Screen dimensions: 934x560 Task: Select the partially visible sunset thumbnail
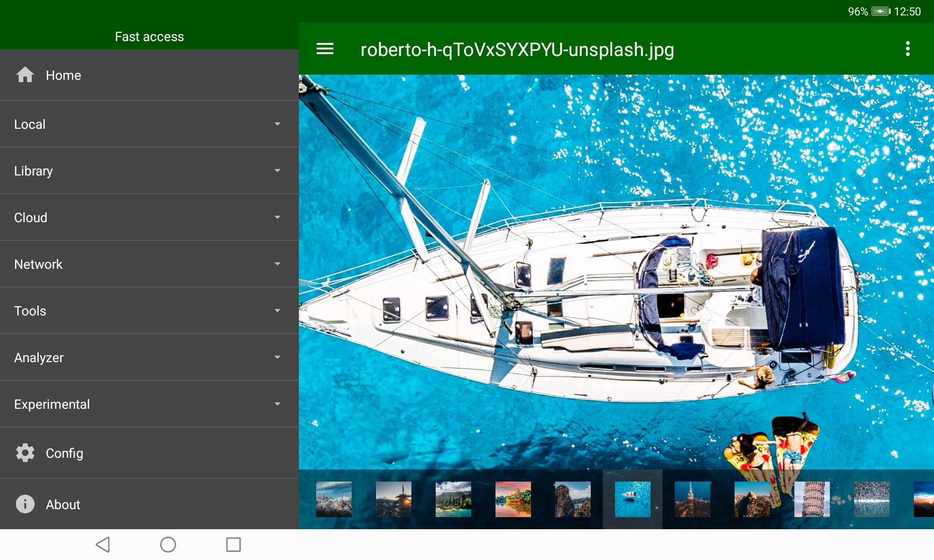point(924,499)
